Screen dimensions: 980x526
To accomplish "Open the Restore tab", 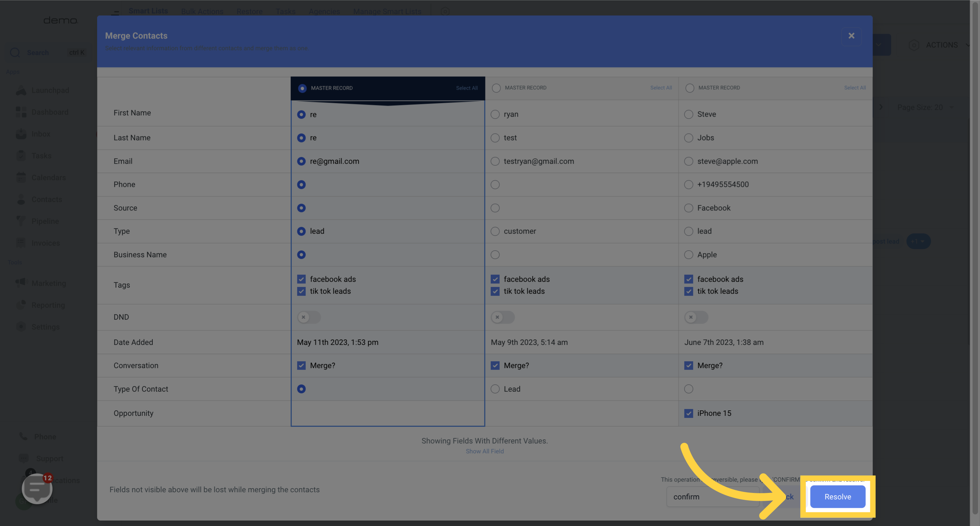I will click(x=250, y=12).
